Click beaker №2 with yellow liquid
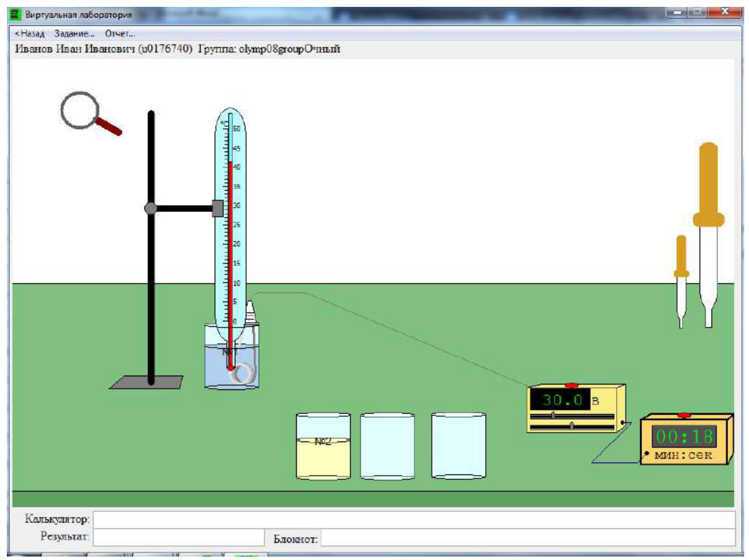The image size is (749, 560). [x=323, y=446]
